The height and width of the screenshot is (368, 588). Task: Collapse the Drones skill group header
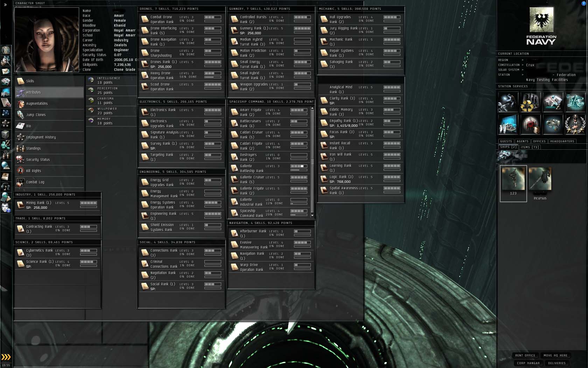pos(182,9)
